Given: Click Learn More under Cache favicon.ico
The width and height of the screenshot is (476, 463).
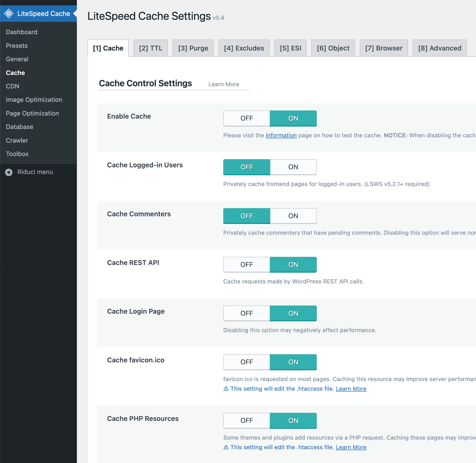Looking at the screenshot, I should tap(351, 389).
